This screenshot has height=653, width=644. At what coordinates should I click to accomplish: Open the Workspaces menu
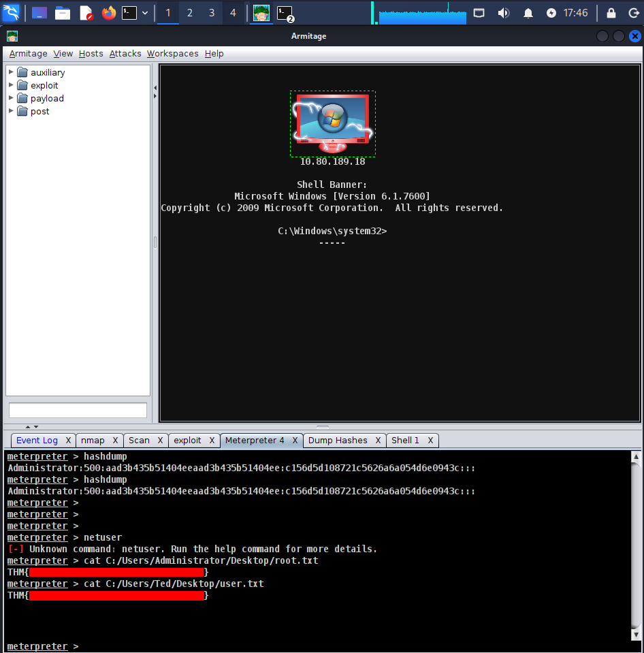(173, 54)
